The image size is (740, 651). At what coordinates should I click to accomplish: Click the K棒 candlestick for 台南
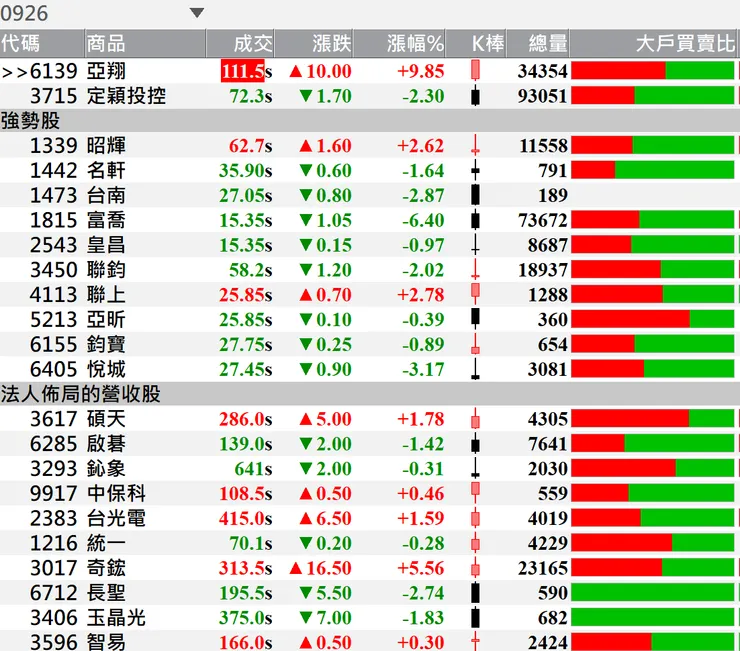coord(475,195)
